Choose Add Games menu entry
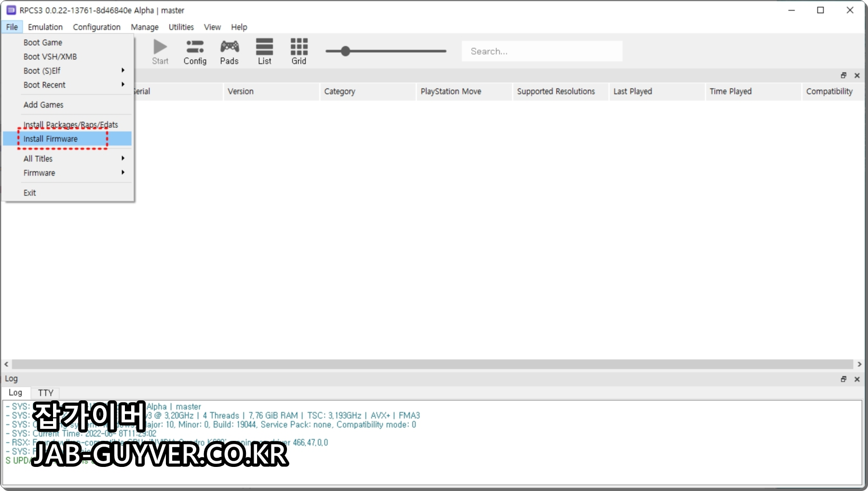 point(68,105)
